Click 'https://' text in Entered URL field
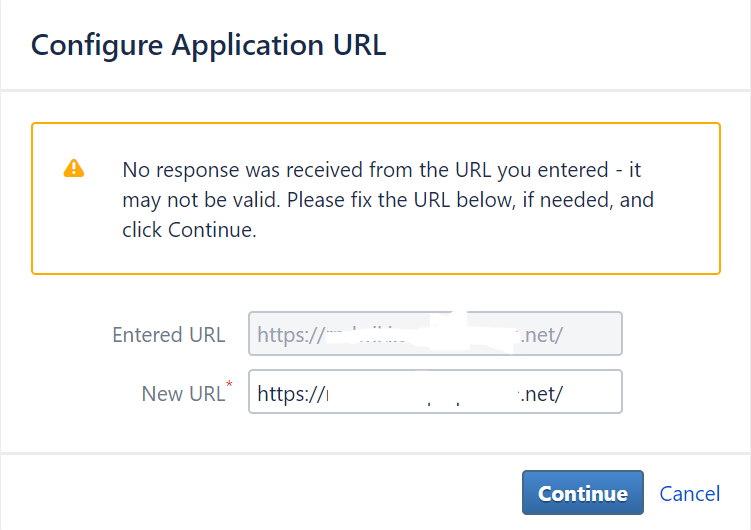The height and width of the screenshot is (530, 751). point(291,335)
